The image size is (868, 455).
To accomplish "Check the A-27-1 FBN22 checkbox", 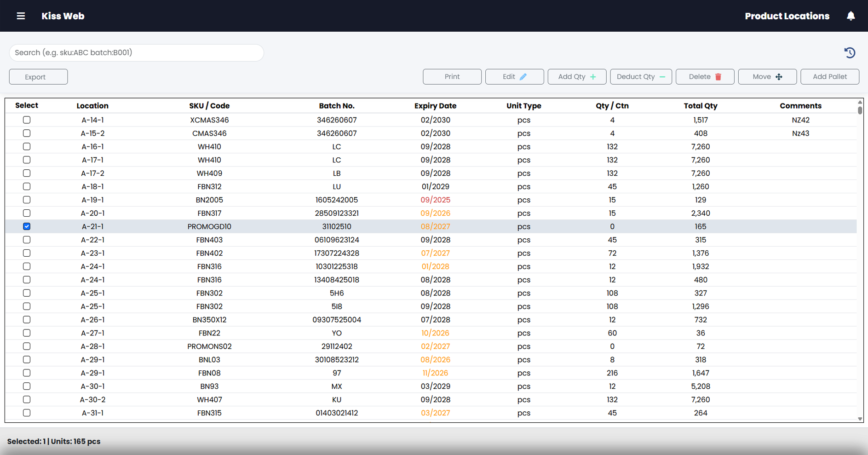I will tap(27, 333).
